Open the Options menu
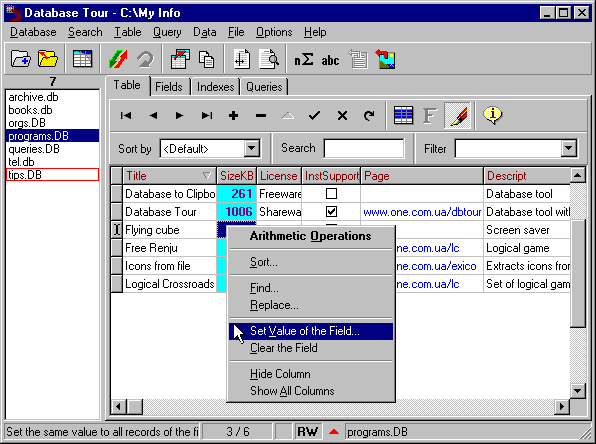The image size is (596, 444). (274, 32)
